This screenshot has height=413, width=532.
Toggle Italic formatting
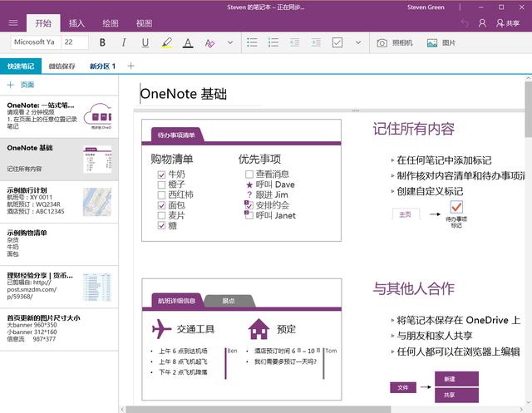(124, 42)
